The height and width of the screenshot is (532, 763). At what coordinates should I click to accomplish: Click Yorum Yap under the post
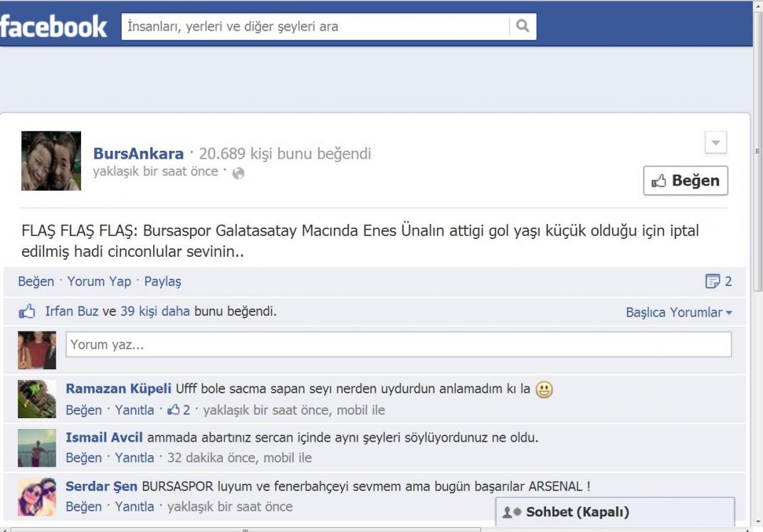(99, 282)
